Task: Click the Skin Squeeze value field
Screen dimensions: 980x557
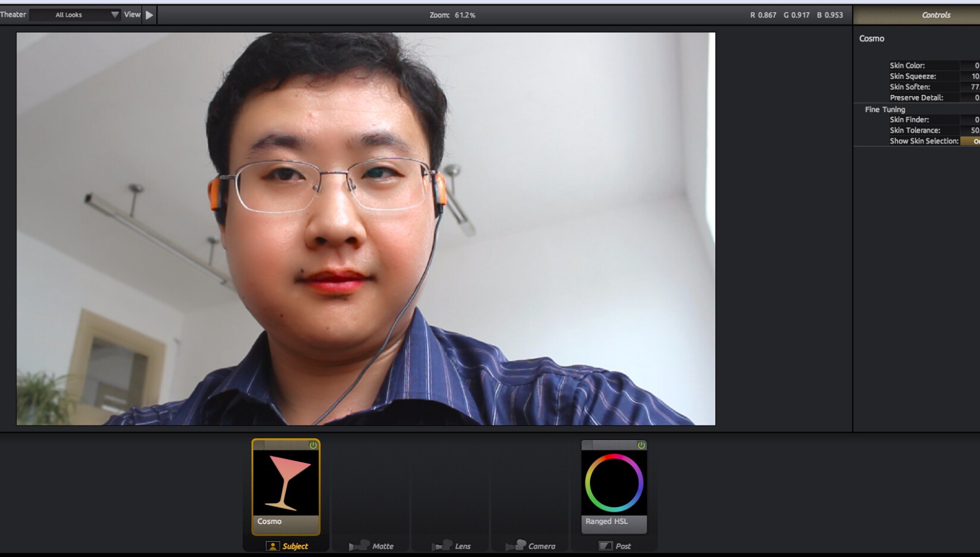Action: (970, 77)
